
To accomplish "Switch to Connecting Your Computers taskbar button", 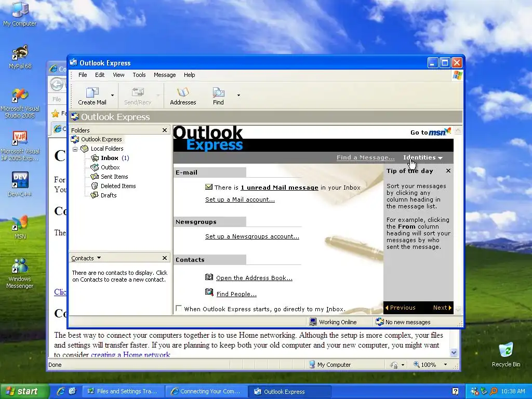I will (x=206, y=392).
